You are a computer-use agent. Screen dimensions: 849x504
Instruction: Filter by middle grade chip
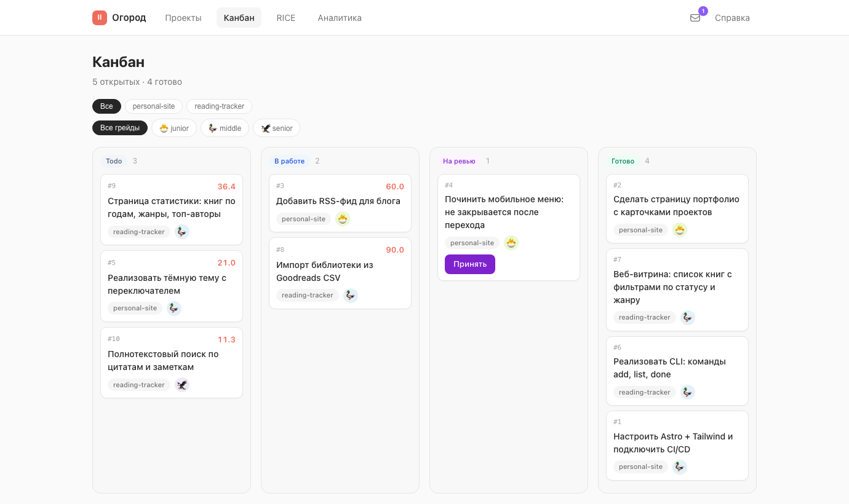click(225, 128)
